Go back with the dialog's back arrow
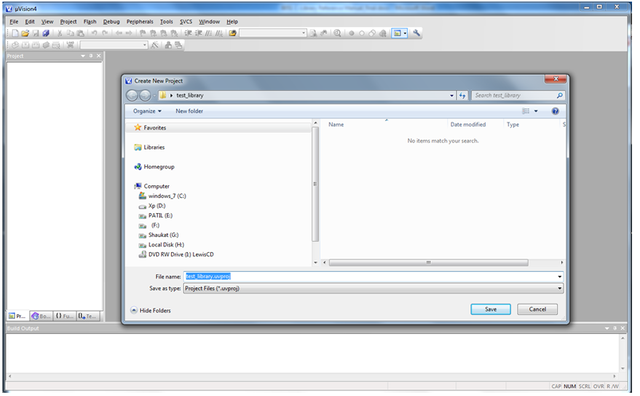640x396 pixels. pos(132,96)
